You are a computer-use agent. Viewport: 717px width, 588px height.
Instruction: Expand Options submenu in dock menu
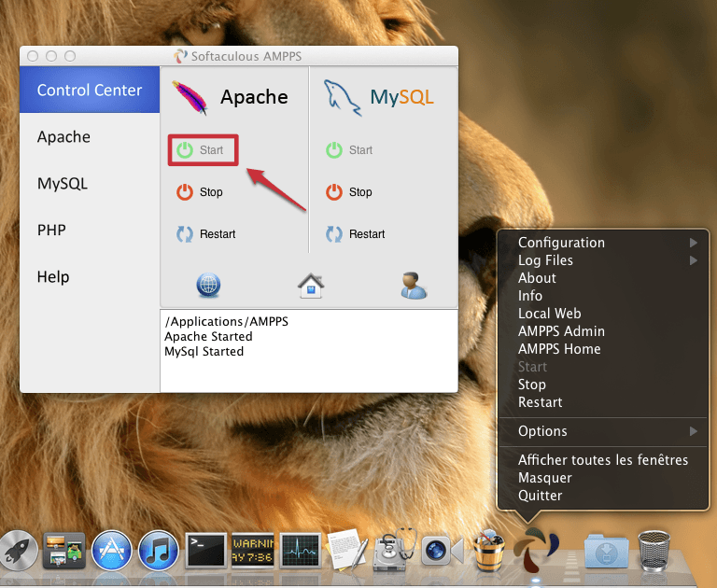603,431
